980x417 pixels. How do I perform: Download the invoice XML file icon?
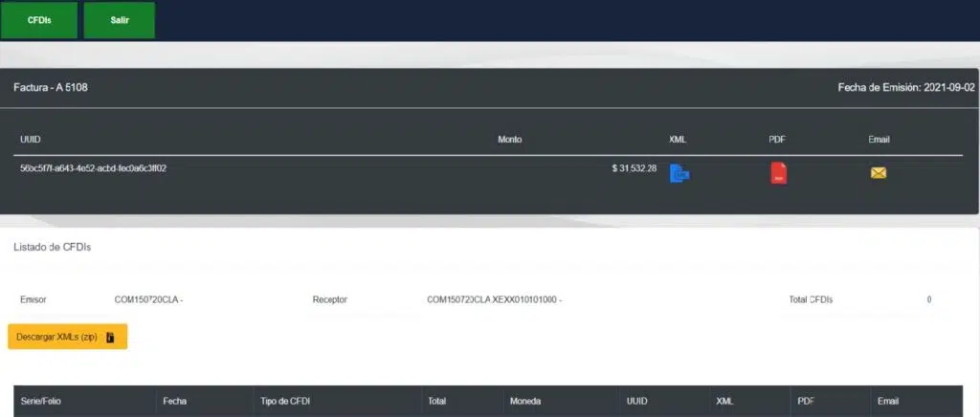pos(679,173)
